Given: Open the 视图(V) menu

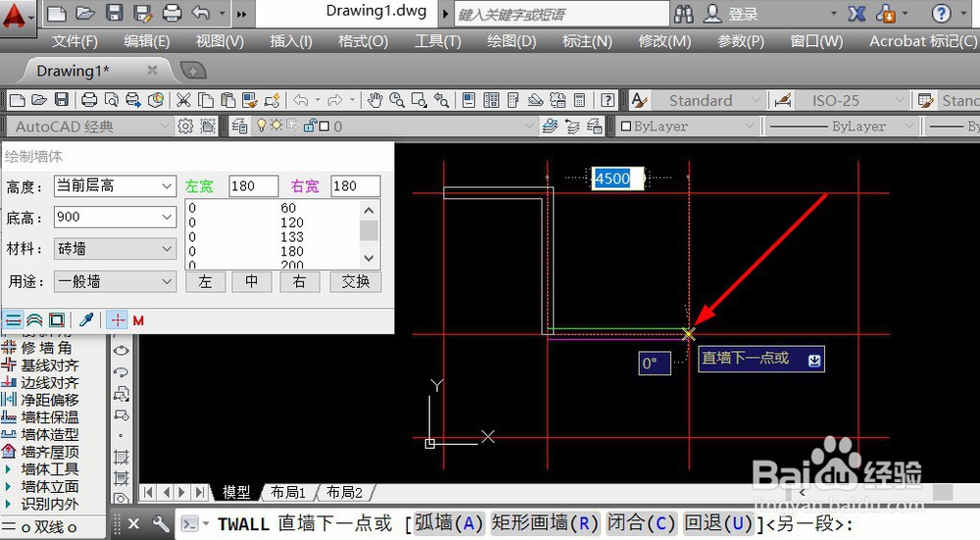Looking at the screenshot, I should [x=220, y=41].
